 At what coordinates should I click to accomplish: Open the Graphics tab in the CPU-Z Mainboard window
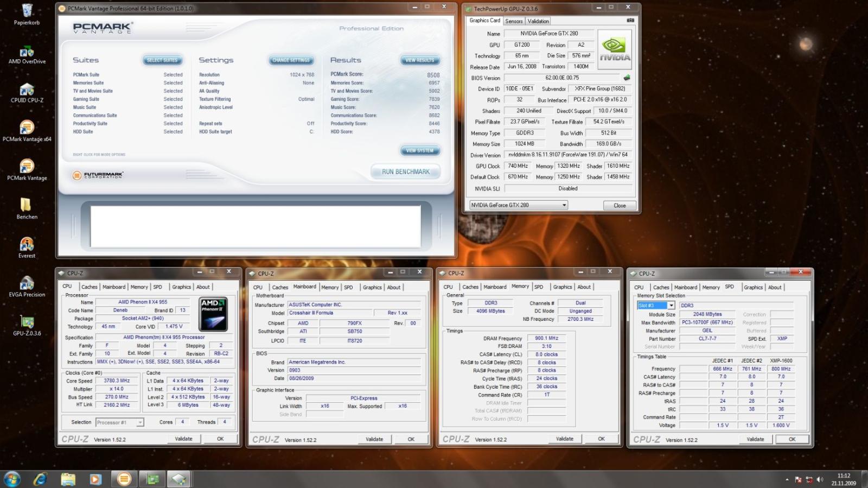pyautogui.click(x=372, y=288)
